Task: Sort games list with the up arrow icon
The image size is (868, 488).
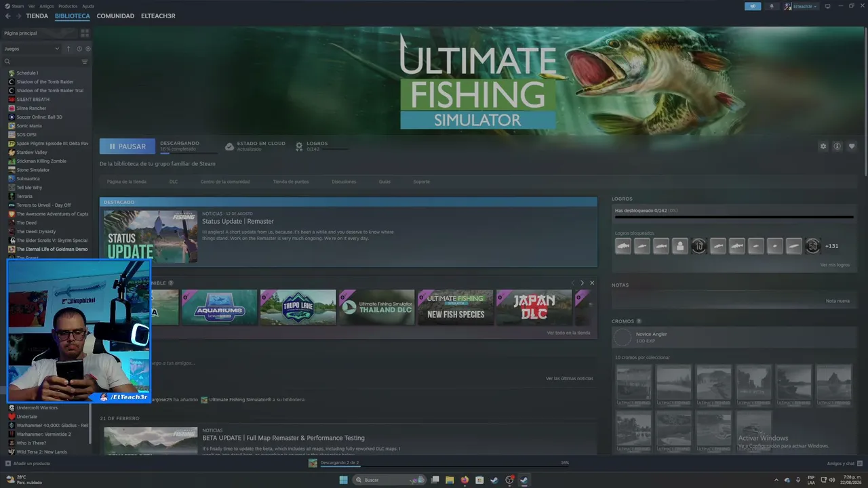Action: click(68, 49)
